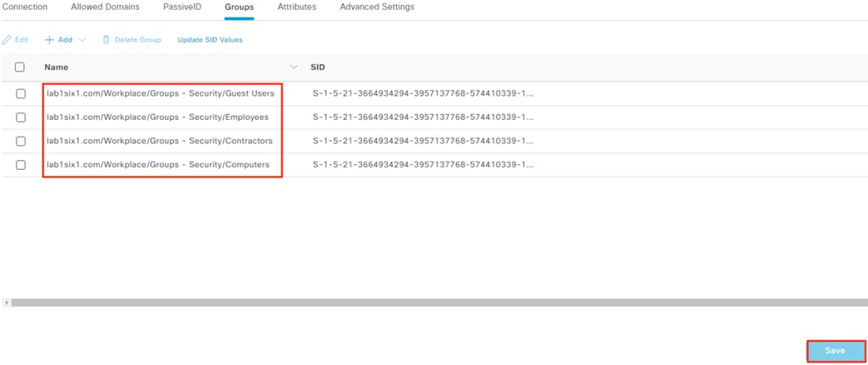Viewport: 868px width, 365px height.
Task: Click the Delete Group trash icon
Action: 107,40
